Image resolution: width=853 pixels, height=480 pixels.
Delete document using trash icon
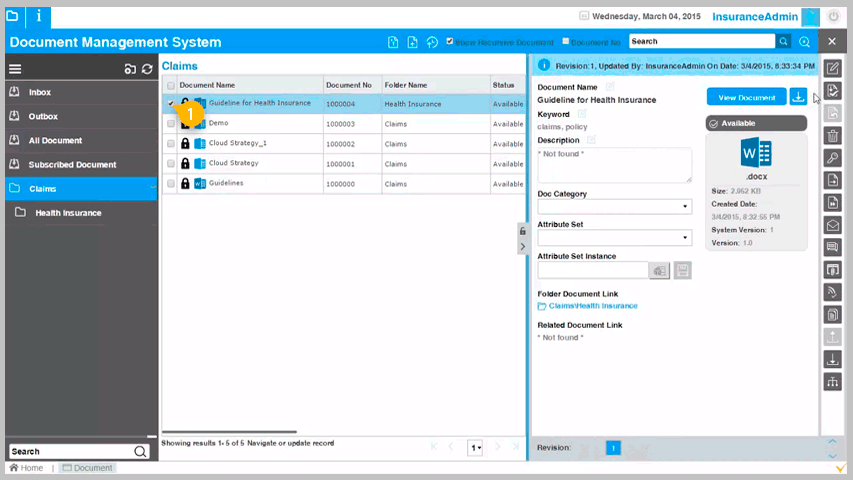tap(832, 135)
